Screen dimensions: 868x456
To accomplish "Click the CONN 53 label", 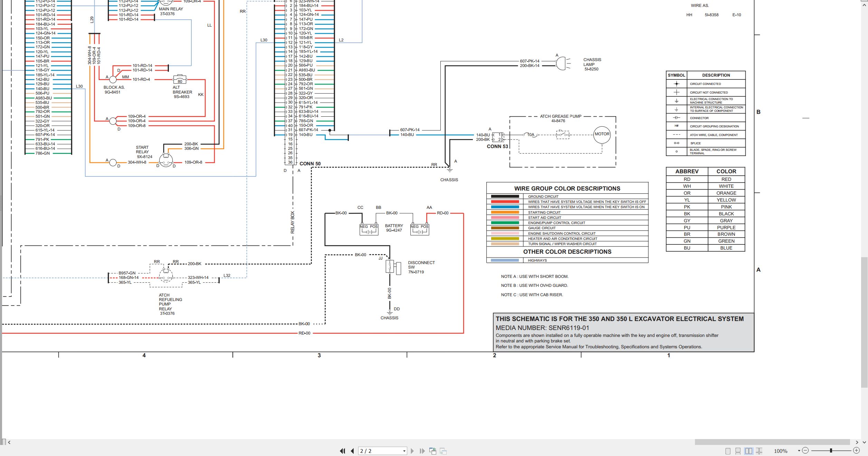I will [x=497, y=146].
